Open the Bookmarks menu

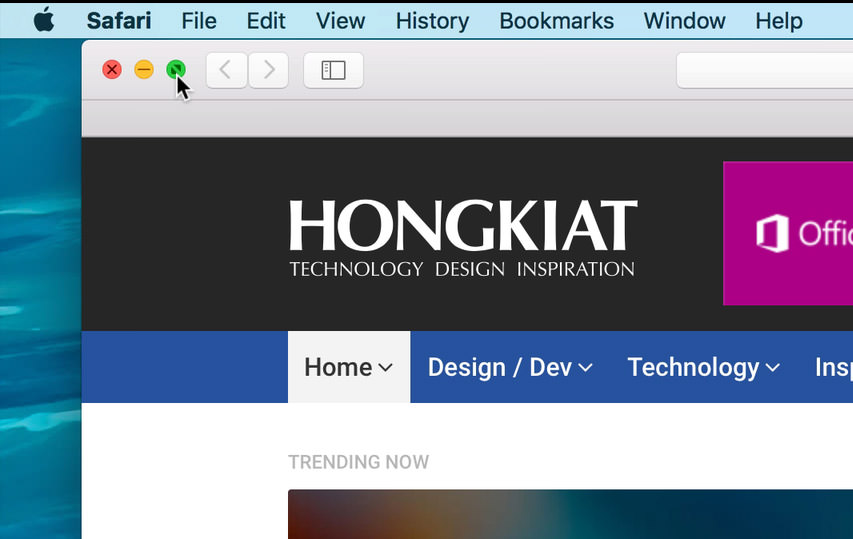click(556, 21)
